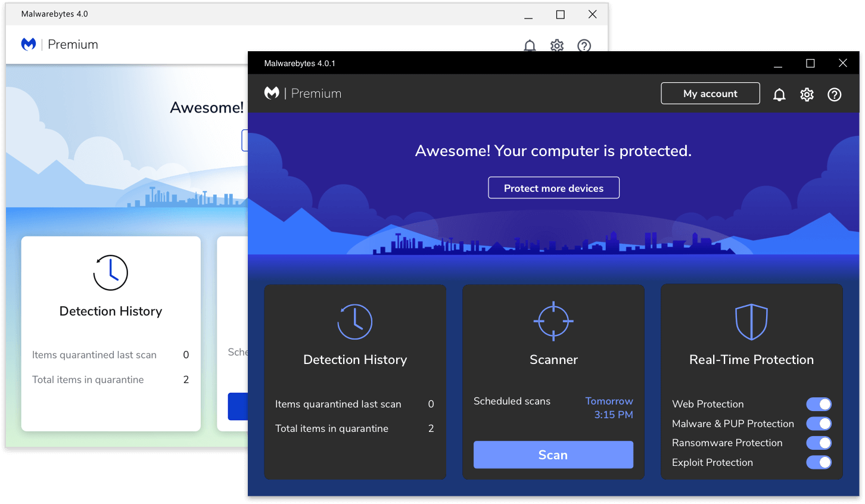The width and height of the screenshot is (865, 504).
Task: Open Tomorrow 3:15 PM scheduled scan link
Action: [609, 408]
